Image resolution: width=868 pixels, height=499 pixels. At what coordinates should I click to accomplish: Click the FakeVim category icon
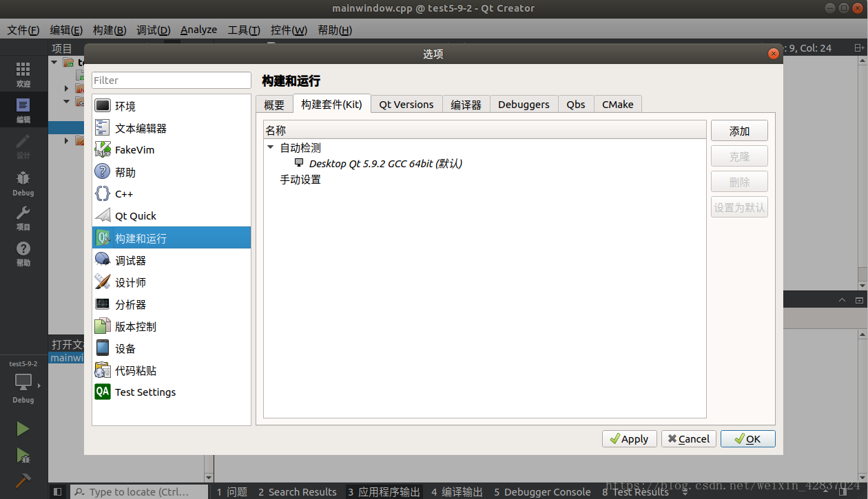[103, 149]
